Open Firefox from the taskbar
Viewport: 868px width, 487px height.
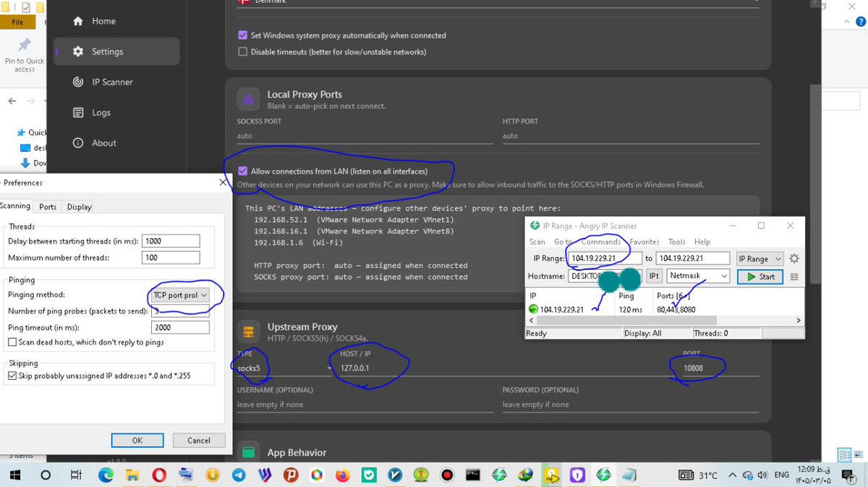(x=343, y=475)
